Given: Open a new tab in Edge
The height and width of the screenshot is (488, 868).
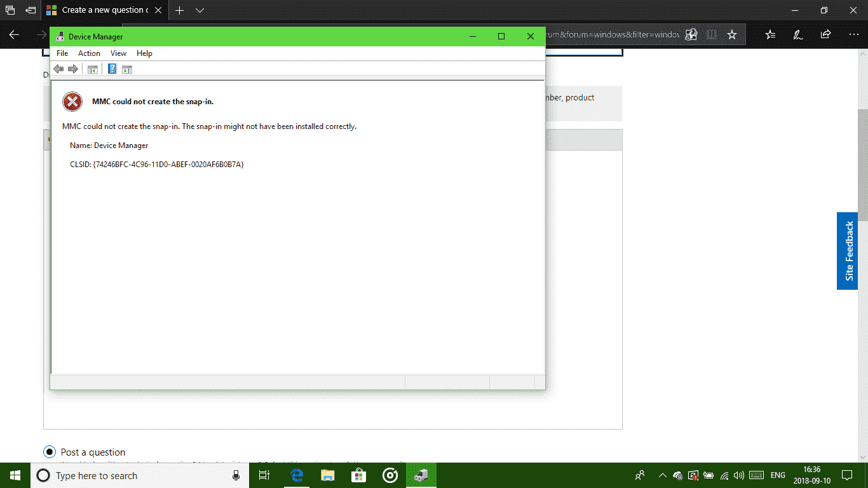Looking at the screenshot, I should click(x=180, y=10).
